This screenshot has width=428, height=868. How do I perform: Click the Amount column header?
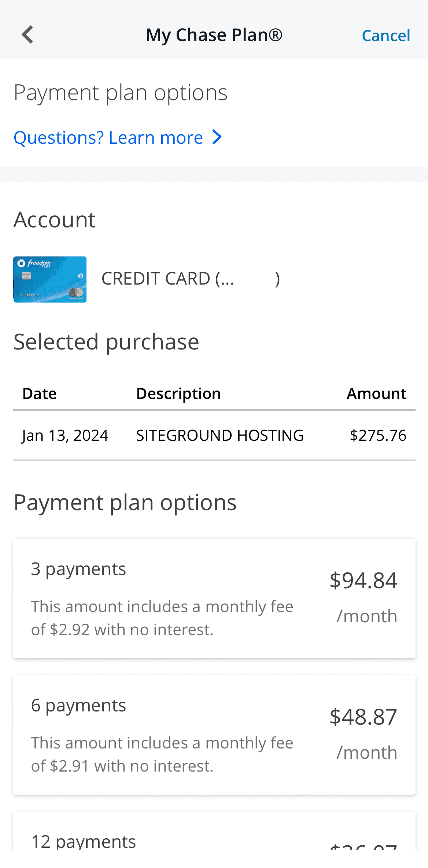tap(376, 393)
